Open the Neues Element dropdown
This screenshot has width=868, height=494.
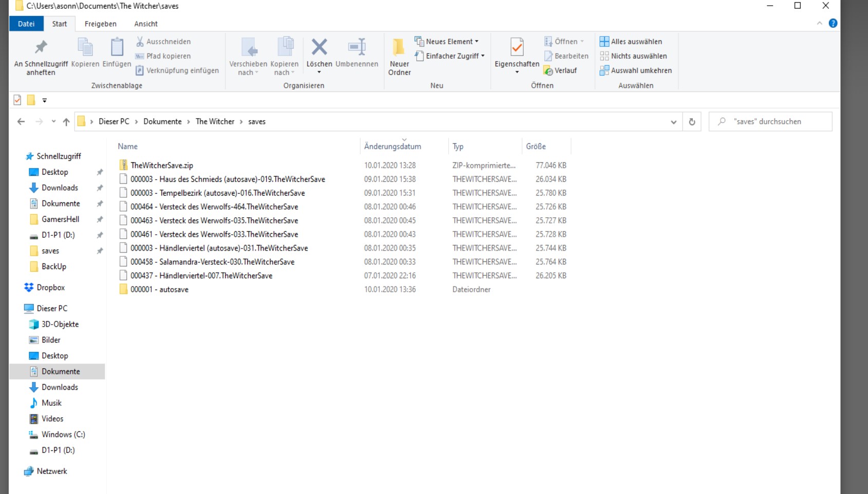tap(447, 42)
